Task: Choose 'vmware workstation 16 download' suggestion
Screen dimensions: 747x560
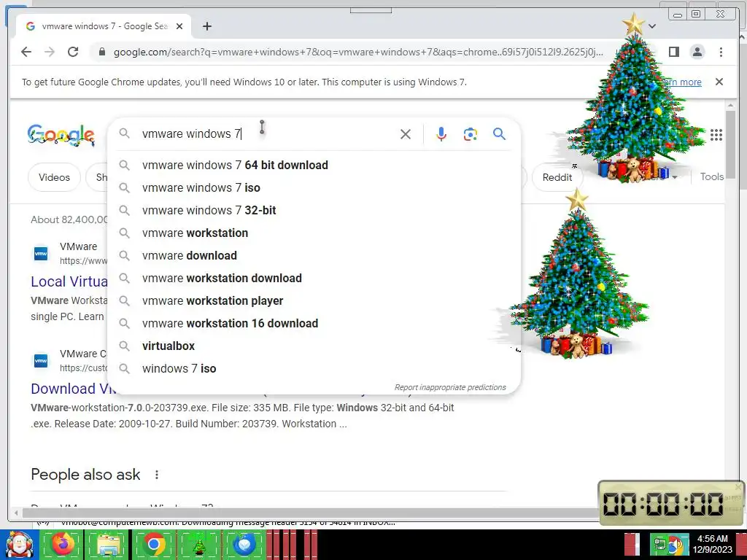Action: click(314, 323)
